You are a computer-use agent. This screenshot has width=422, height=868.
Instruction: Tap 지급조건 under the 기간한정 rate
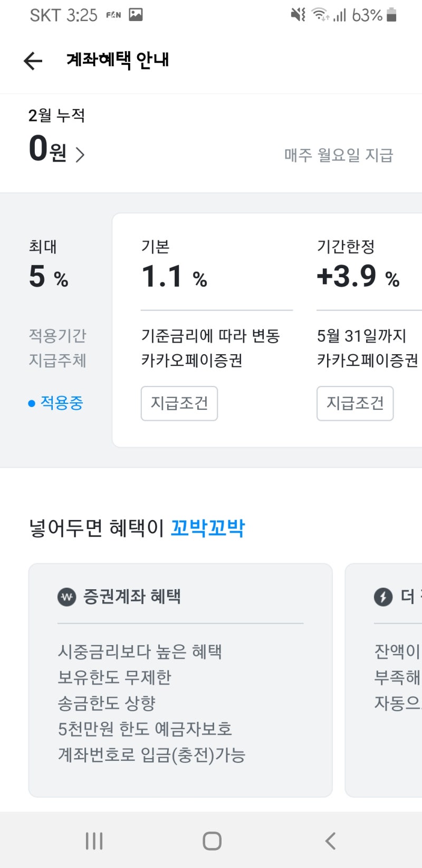click(x=355, y=403)
